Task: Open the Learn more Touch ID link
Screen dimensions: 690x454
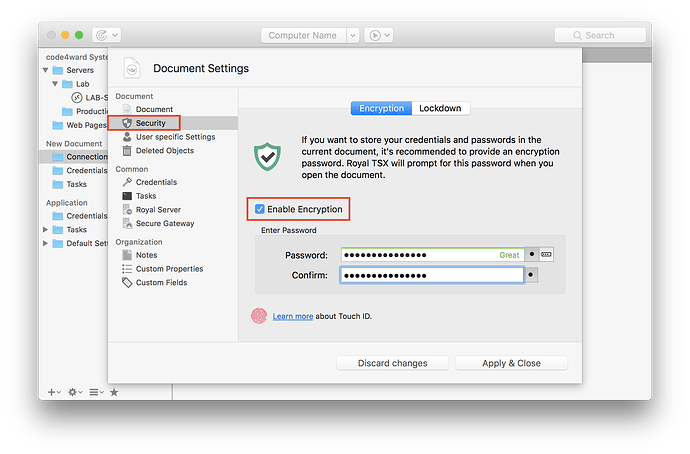Action: click(293, 316)
